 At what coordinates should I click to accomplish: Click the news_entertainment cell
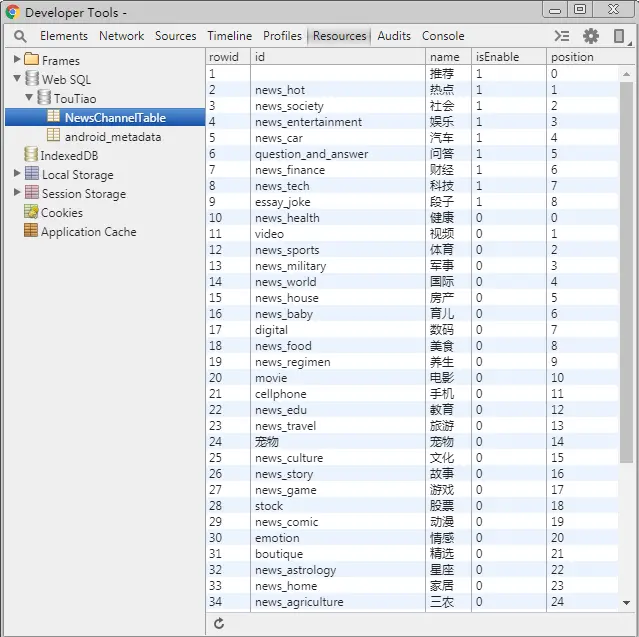(x=338, y=122)
